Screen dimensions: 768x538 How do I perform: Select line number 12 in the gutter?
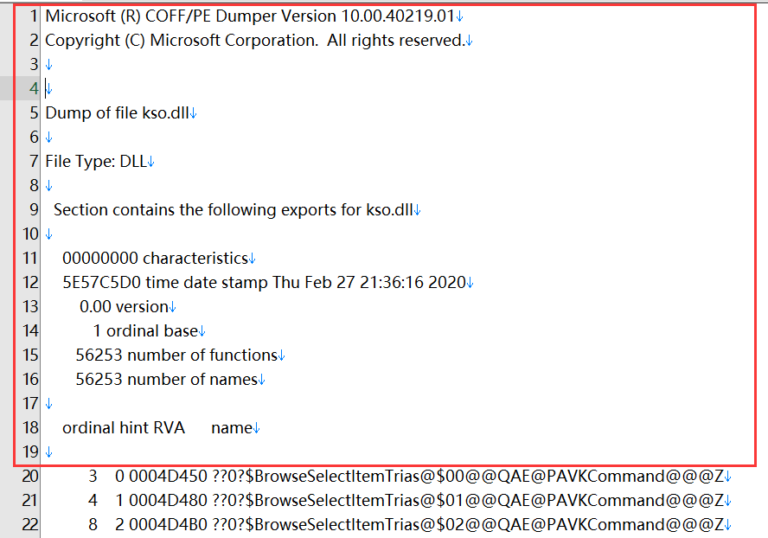(x=30, y=282)
